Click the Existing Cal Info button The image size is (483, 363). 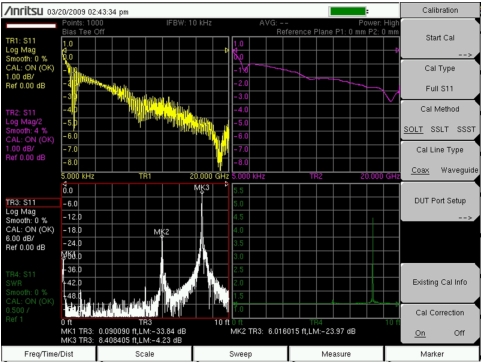(x=440, y=283)
